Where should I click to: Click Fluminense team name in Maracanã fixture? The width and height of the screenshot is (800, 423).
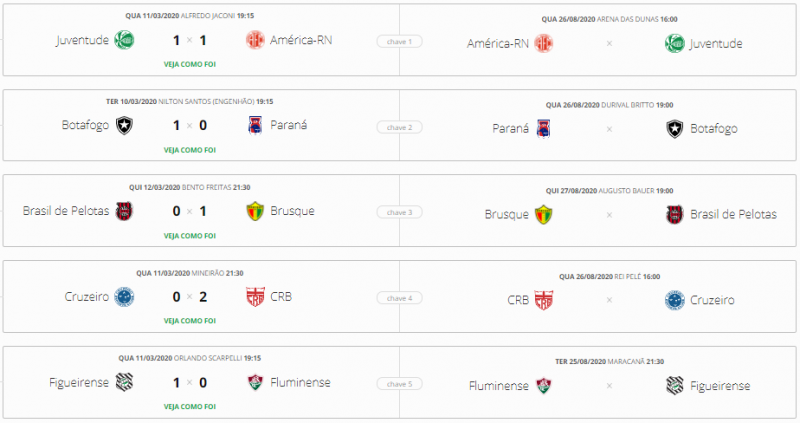(497, 384)
